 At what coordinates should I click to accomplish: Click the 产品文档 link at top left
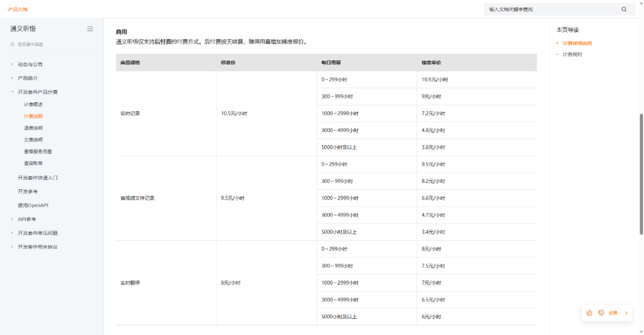coord(18,10)
